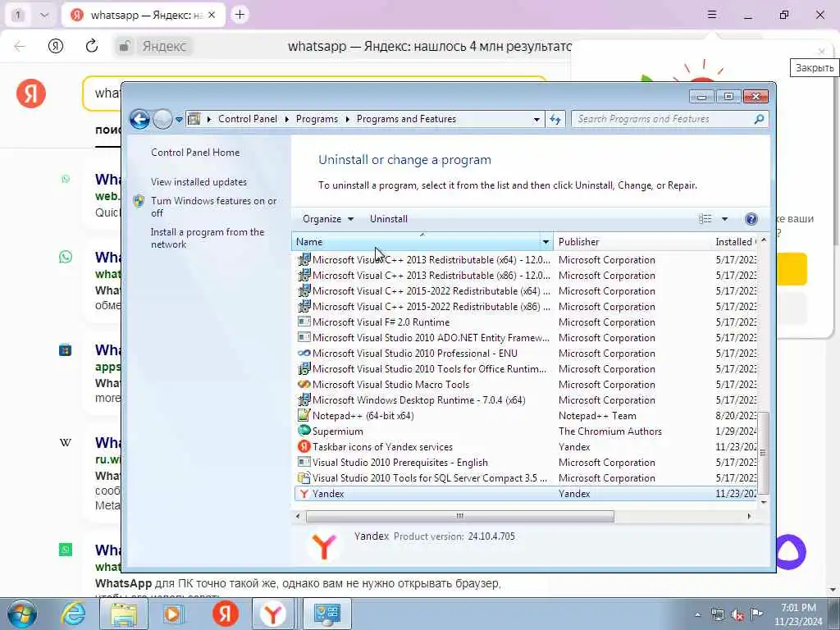Launch Internet Explorer from taskbar
The height and width of the screenshot is (630, 840).
73,614
